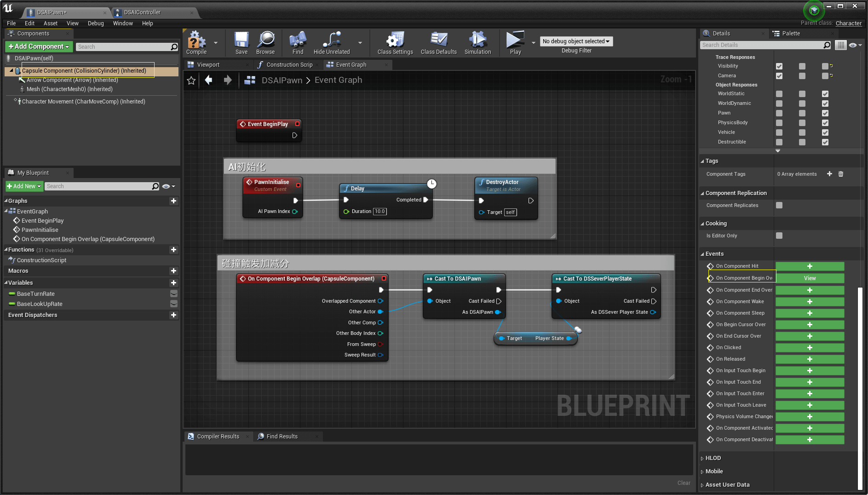The image size is (868, 495).
Task: Expand the Asset User Data section
Action: (x=702, y=485)
